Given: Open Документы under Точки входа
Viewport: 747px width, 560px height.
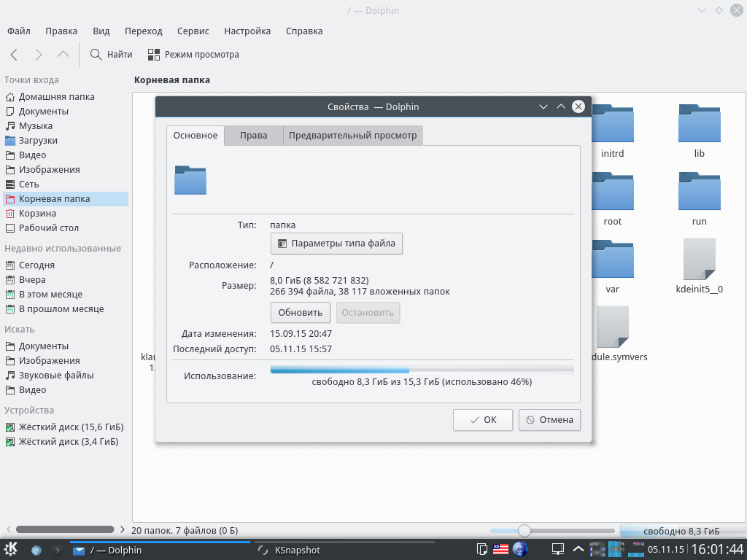Looking at the screenshot, I should 64,112.
